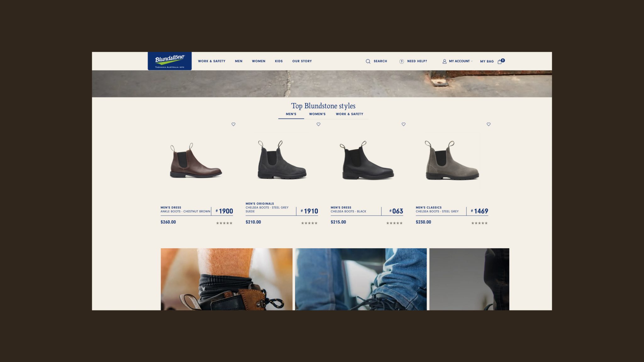
Task: Click the $230.00 price
Action: point(423,222)
